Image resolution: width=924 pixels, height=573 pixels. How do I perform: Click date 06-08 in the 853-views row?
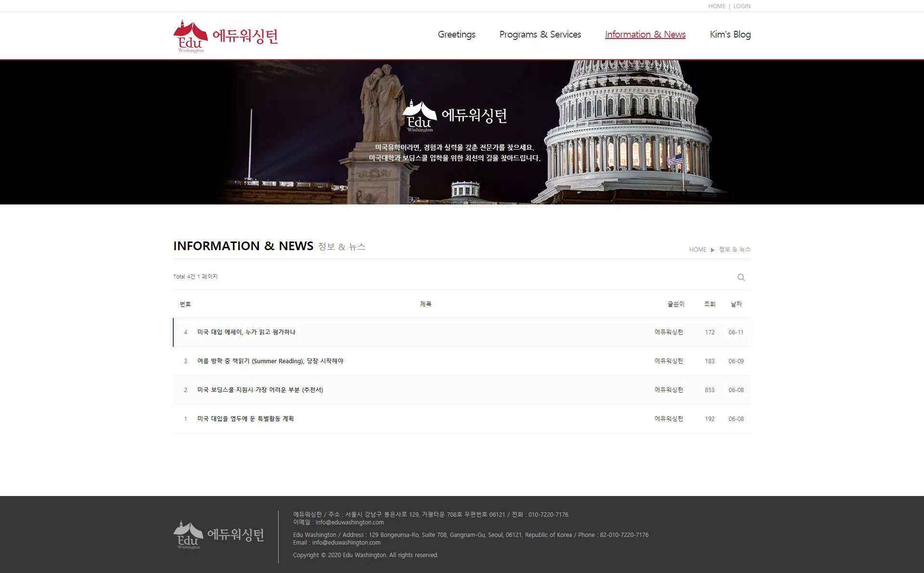[736, 390]
